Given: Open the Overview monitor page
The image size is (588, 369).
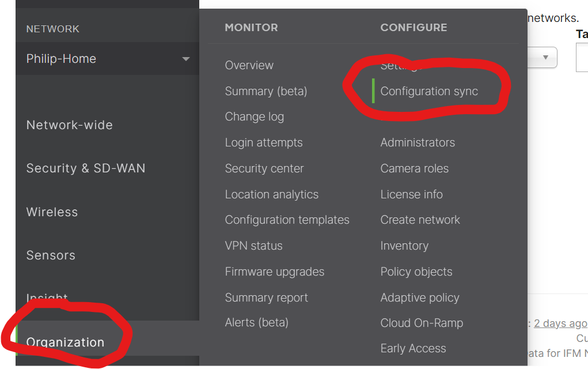Looking at the screenshot, I should [249, 65].
